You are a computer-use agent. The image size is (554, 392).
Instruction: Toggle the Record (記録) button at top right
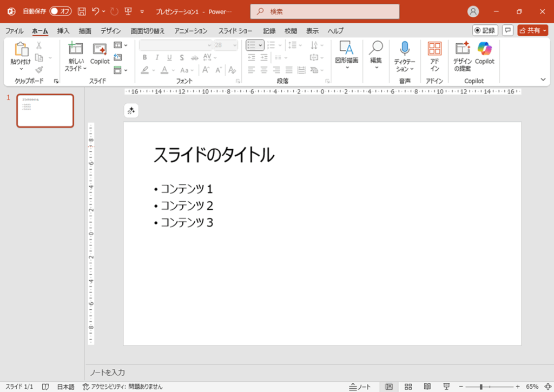485,30
